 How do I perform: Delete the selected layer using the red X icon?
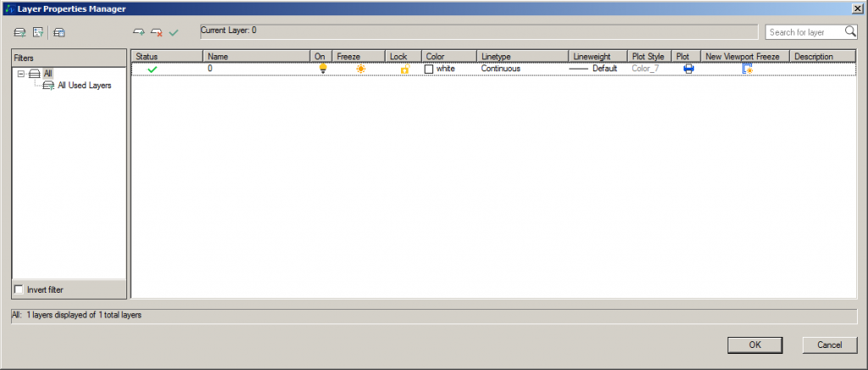157,33
